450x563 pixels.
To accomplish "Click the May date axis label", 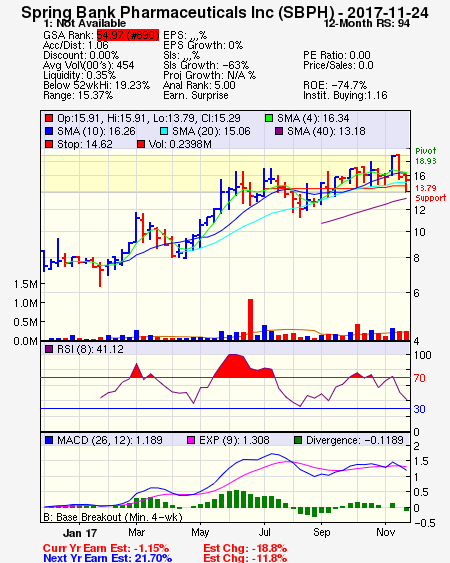I will click(x=200, y=532).
